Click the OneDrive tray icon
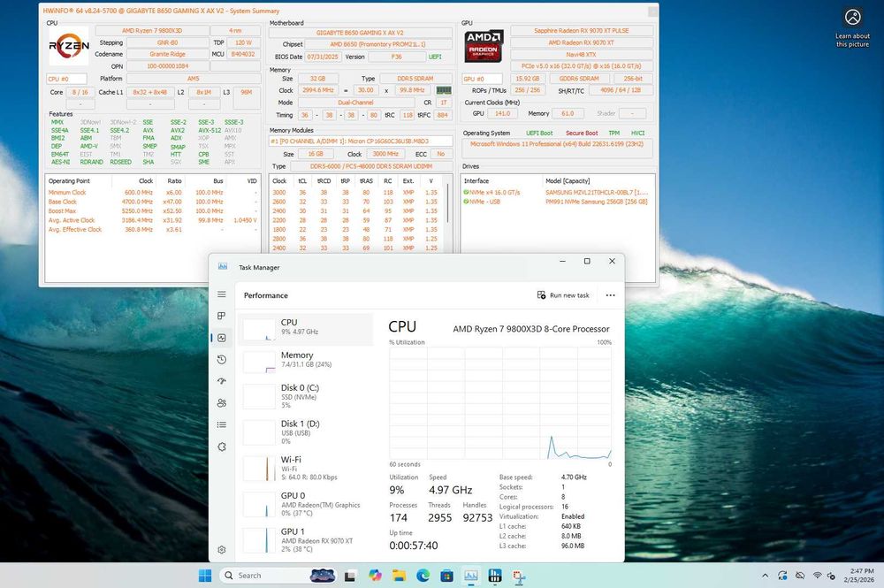884x588 pixels. pos(800,576)
